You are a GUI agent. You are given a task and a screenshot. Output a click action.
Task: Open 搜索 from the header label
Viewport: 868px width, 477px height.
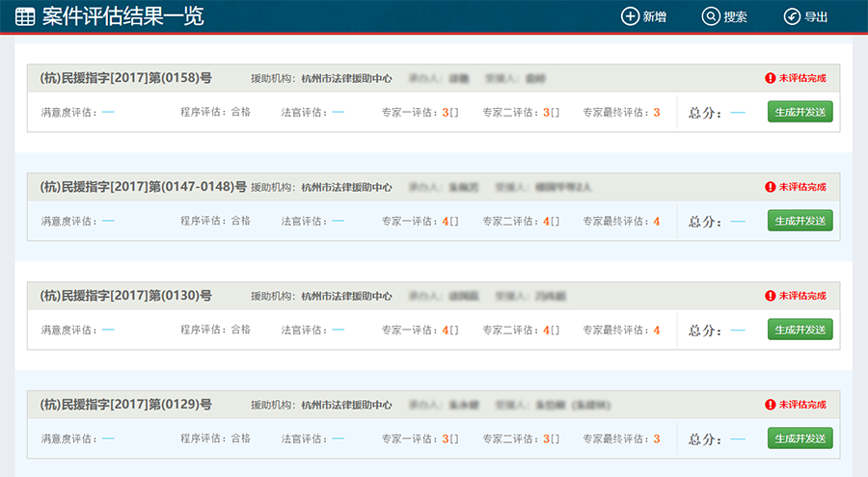(x=735, y=17)
